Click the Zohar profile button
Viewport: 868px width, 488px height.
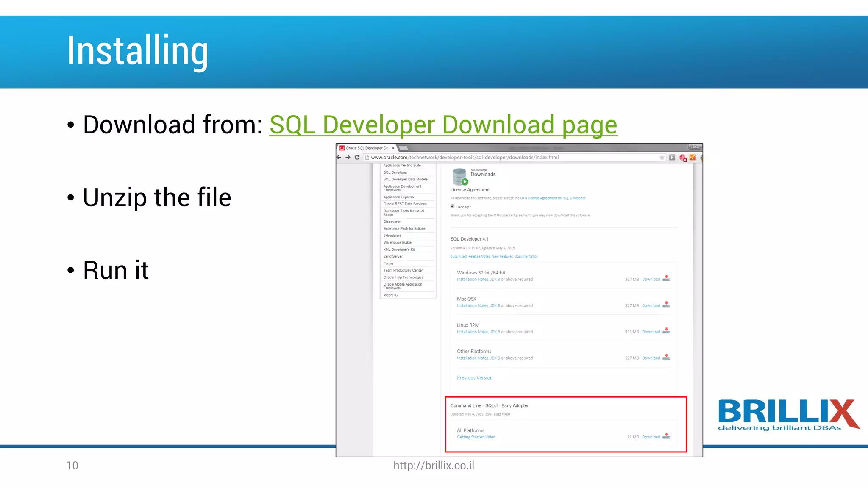coord(695,147)
